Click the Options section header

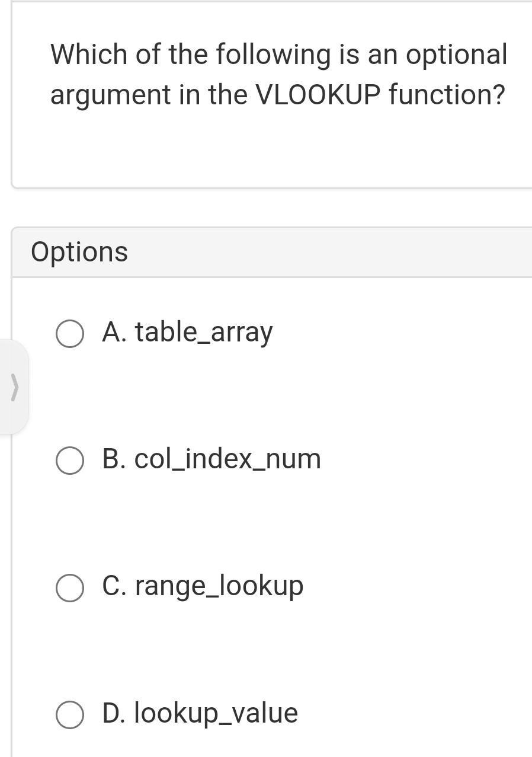click(x=80, y=251)
